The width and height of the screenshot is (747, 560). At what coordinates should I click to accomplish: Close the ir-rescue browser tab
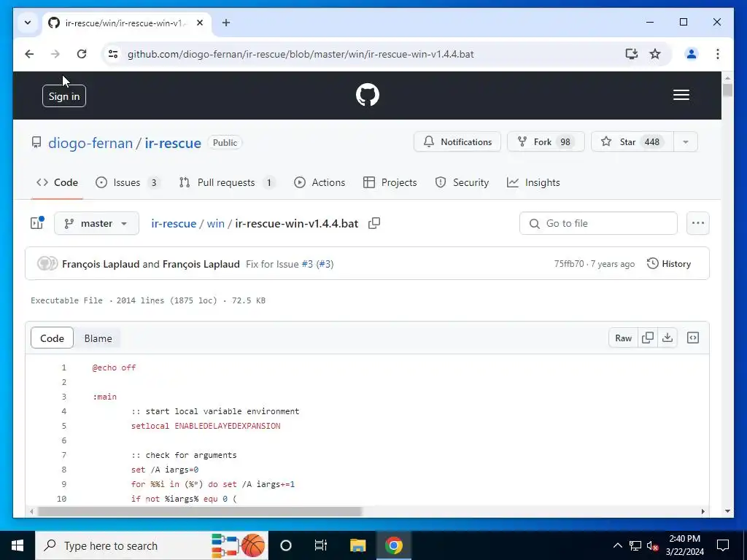[x=200, y=23]
